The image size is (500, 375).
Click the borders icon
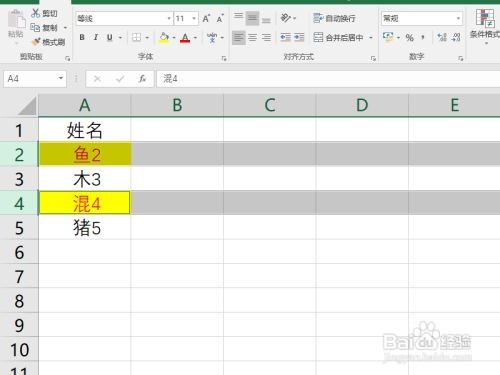pos(136,37)
